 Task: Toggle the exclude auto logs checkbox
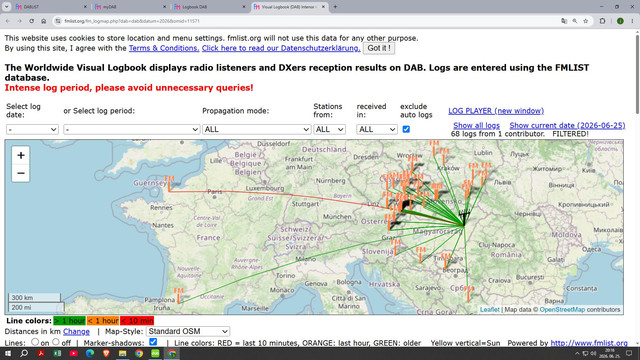pos(406,129)
